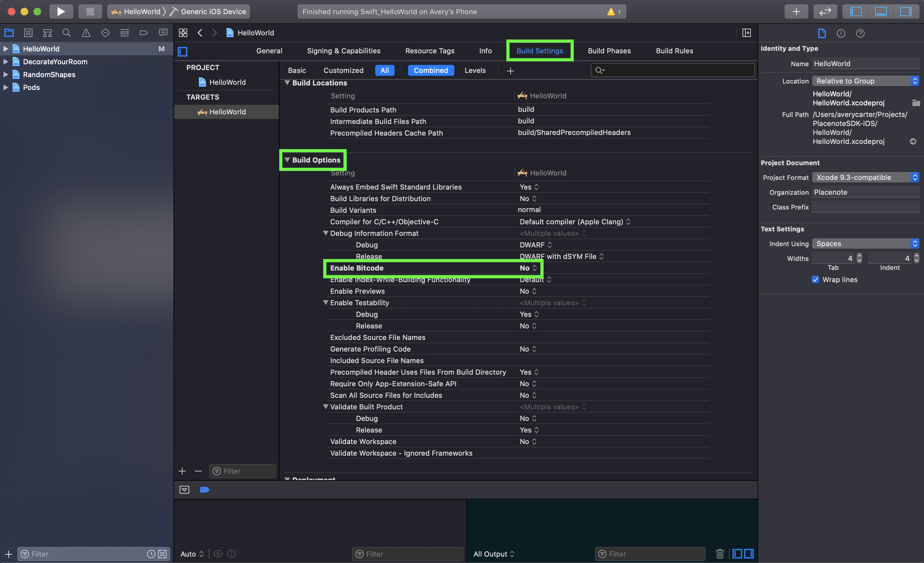Change Enable Bitcode value dropdown
The height and width of the screenshot is (563, 924).
(529, 268)
